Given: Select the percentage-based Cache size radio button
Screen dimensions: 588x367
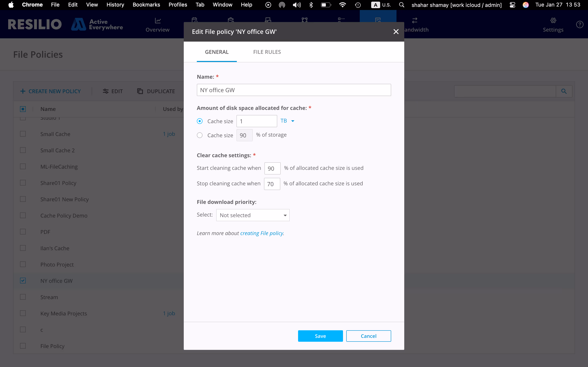Looking at the screenshot, I should pos(200,135).
